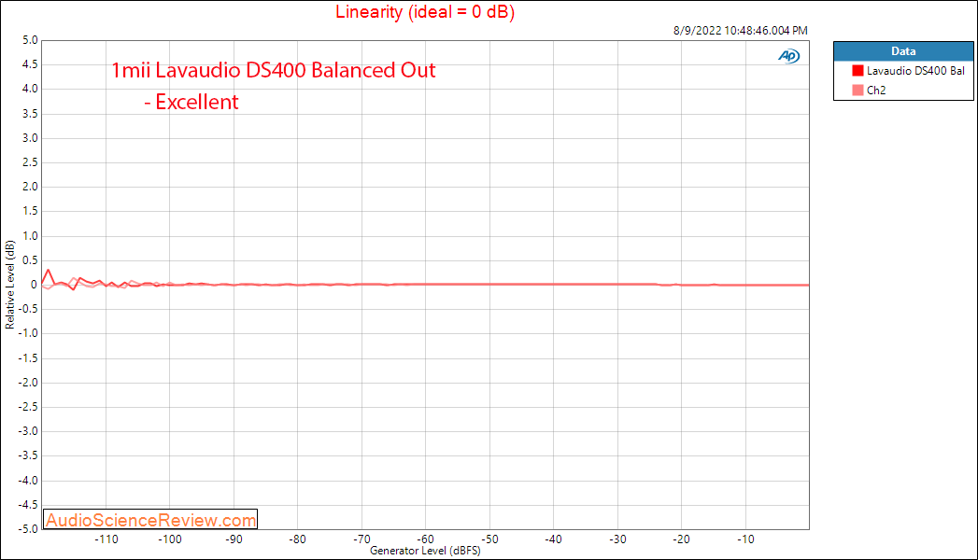978x560 pixels.
Task: Click the red Lavaudio DS400 Bal legend swatch
Action: 858,71
